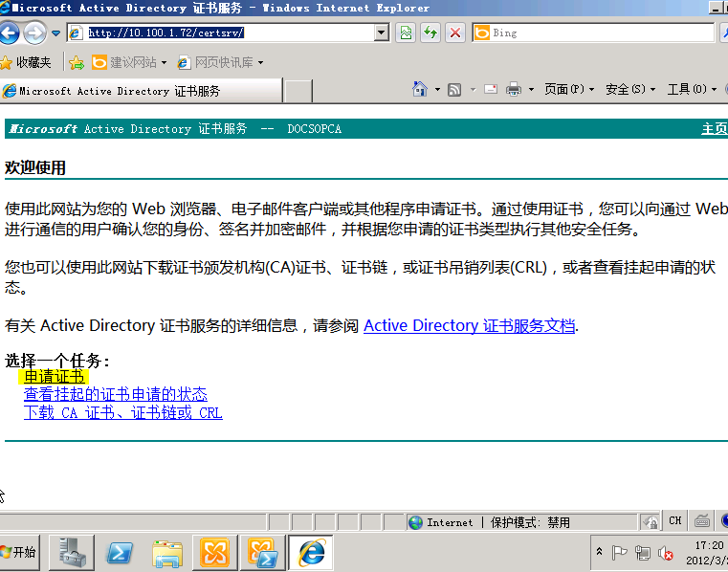Stop loading with the red X button
This screenshot has width=728, height=572.
[x=455, y=33]
